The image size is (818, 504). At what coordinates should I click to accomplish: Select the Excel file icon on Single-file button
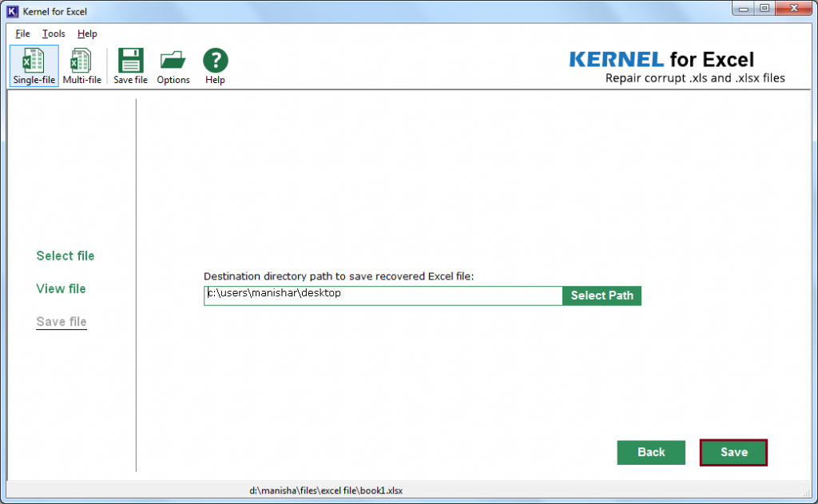(34, 59)
